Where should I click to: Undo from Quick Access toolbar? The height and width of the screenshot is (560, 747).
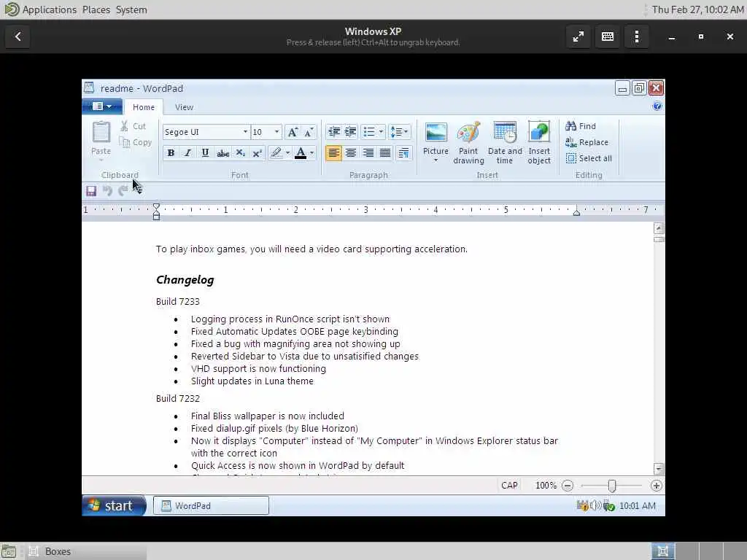point(107,192)
